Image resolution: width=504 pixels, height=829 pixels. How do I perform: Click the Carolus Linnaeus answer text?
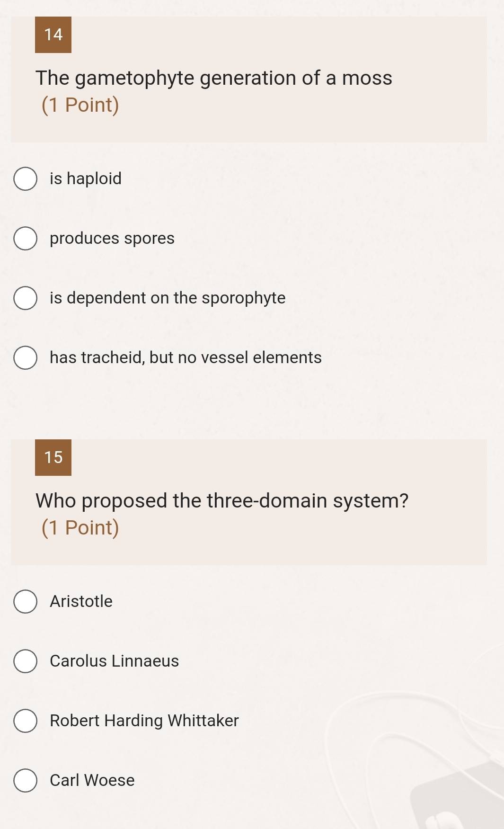click(114, 661)
